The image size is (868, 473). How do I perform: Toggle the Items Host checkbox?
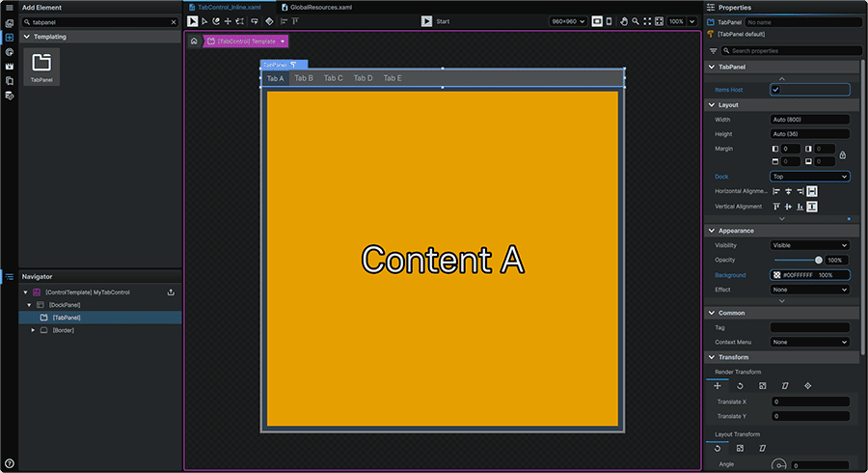tap(775, 90)
